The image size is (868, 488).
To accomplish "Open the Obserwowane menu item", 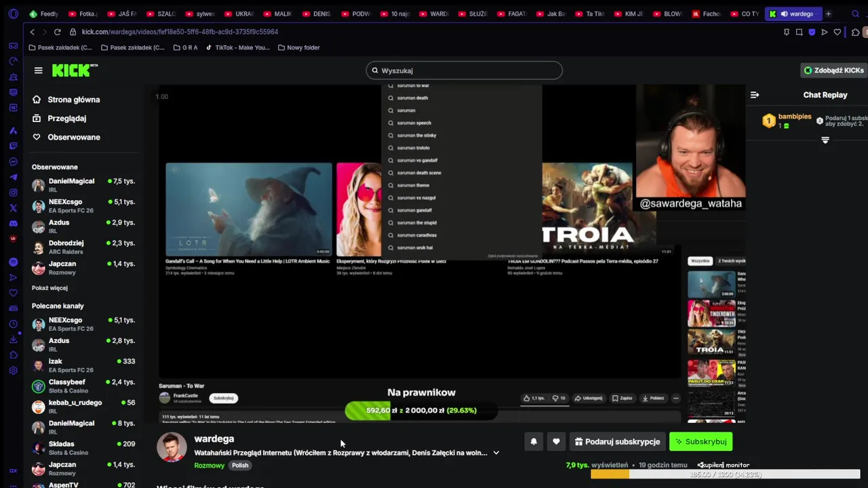I will click(x=73, y=137).
